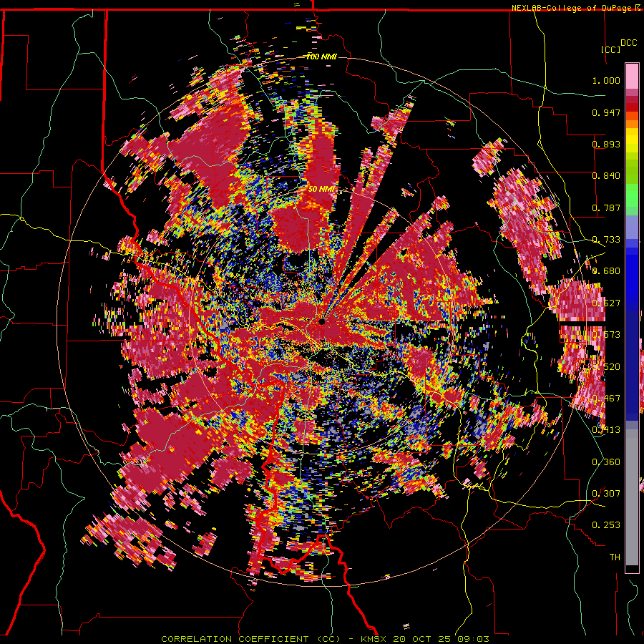Click the 0.840 legend value
Image resolution: width=644 pixels, height=644 pixels.
(606, 176)
